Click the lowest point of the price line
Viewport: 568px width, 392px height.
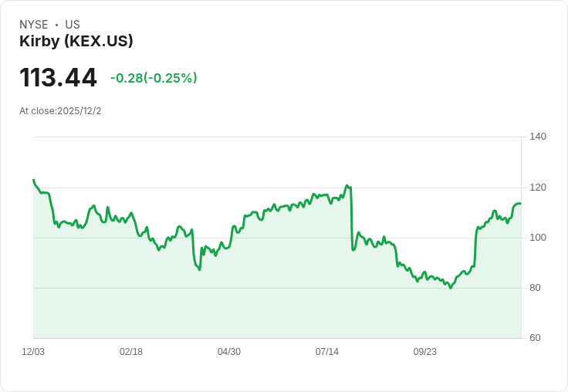point(450,288)
